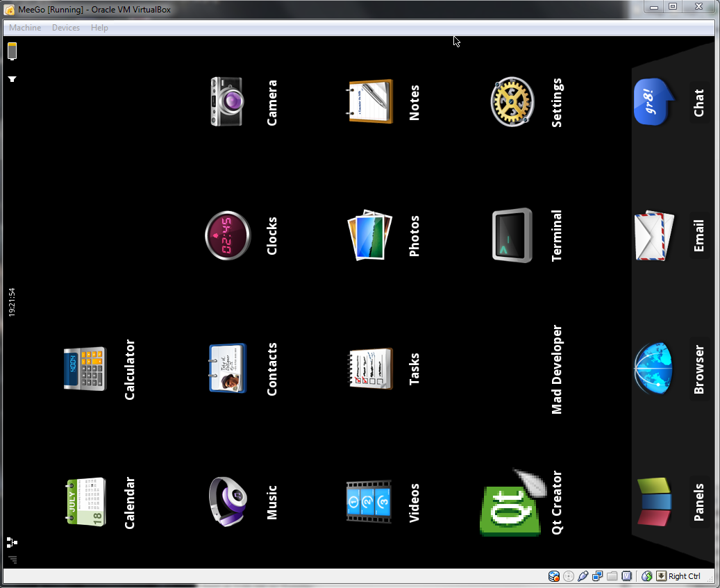Screen dimensions: 720x588
Task: Click the keyboard capture arrow icon
Action: click(661, 576)
